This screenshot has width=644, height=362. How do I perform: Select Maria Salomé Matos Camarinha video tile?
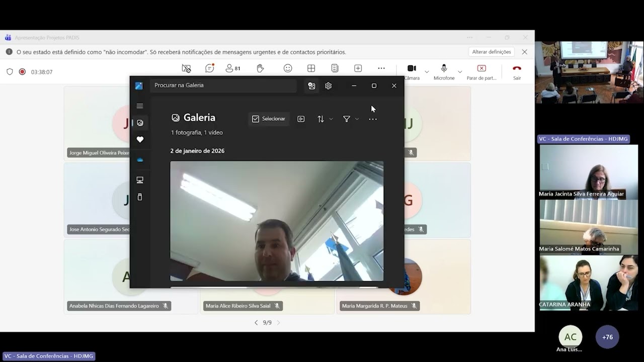click(x=589, y=226)
